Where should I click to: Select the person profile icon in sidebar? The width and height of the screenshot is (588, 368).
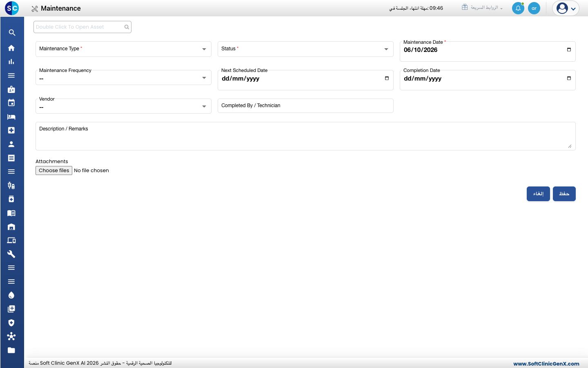[11, 144]
